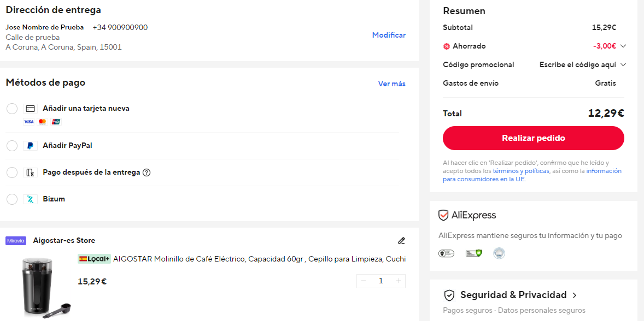Click the credit card icon
Image resolution: width=644 pixels, height=321 pixels.
(30, 109)
